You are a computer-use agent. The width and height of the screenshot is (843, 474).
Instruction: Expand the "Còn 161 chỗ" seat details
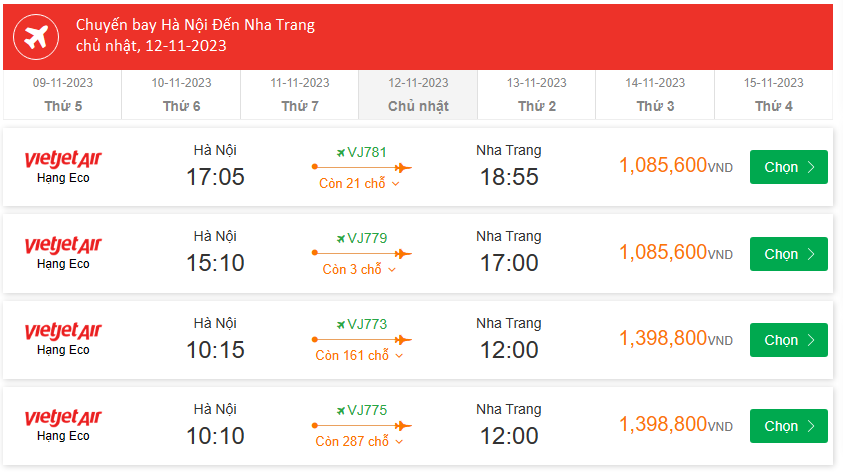click(360, 356)
